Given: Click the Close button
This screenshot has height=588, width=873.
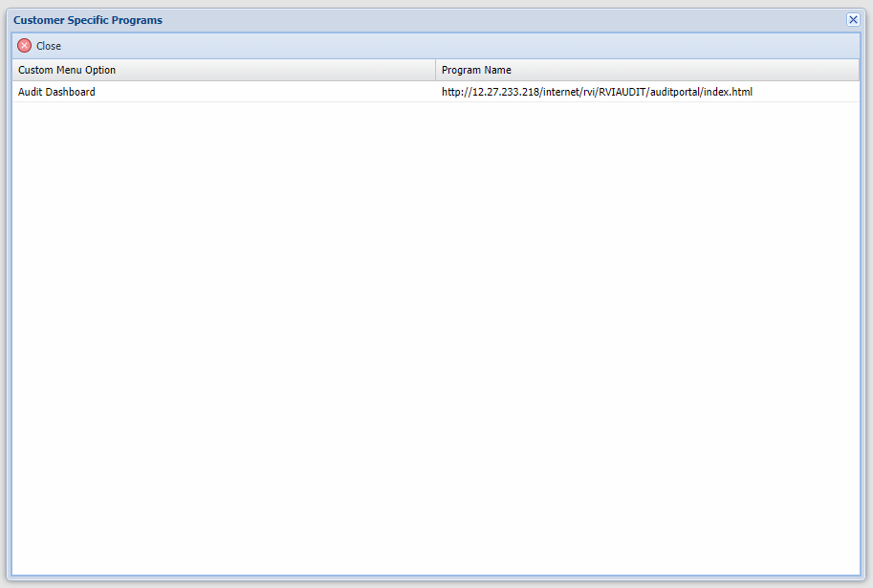Looking at the screenshot, I should click(x=39, y=45).
